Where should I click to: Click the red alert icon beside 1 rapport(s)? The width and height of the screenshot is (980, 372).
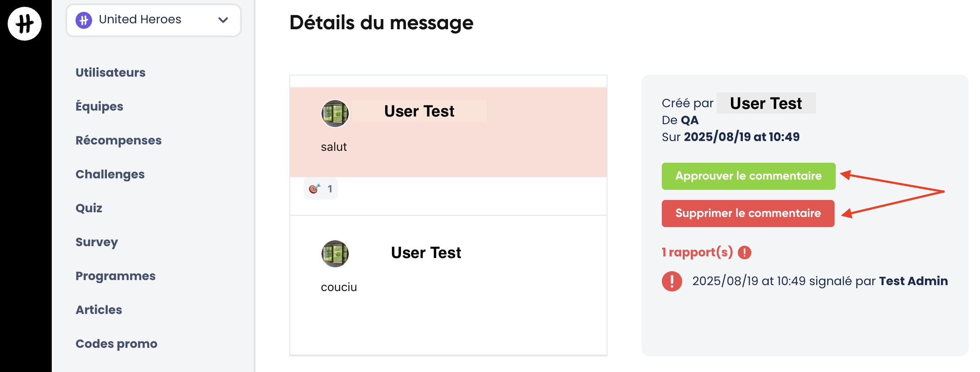(745, 253)
